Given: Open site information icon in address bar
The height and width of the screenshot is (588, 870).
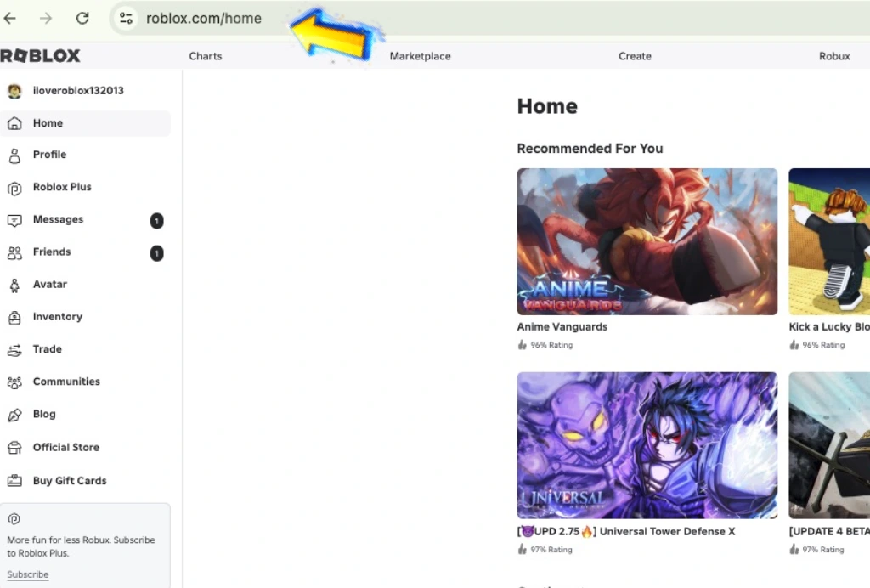Looking at the screenshot, I should point(126,19).
